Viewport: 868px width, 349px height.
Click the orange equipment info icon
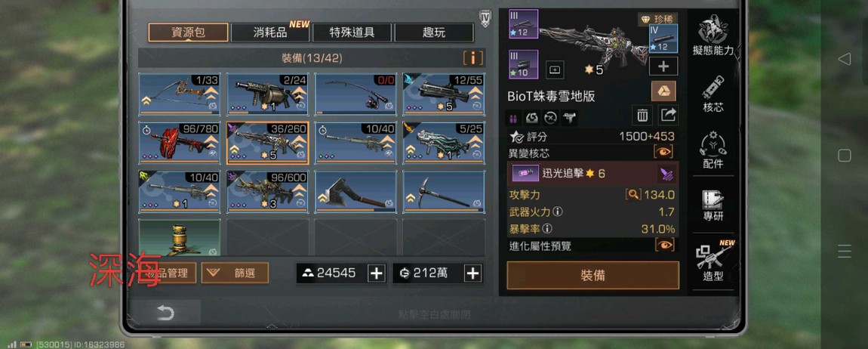[473, 57]
